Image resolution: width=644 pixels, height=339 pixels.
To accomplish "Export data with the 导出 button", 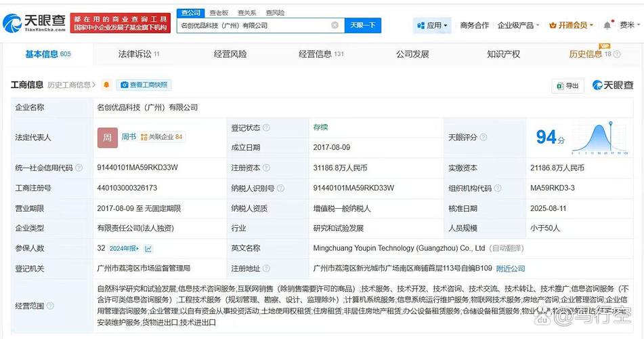I will point(567,85).
